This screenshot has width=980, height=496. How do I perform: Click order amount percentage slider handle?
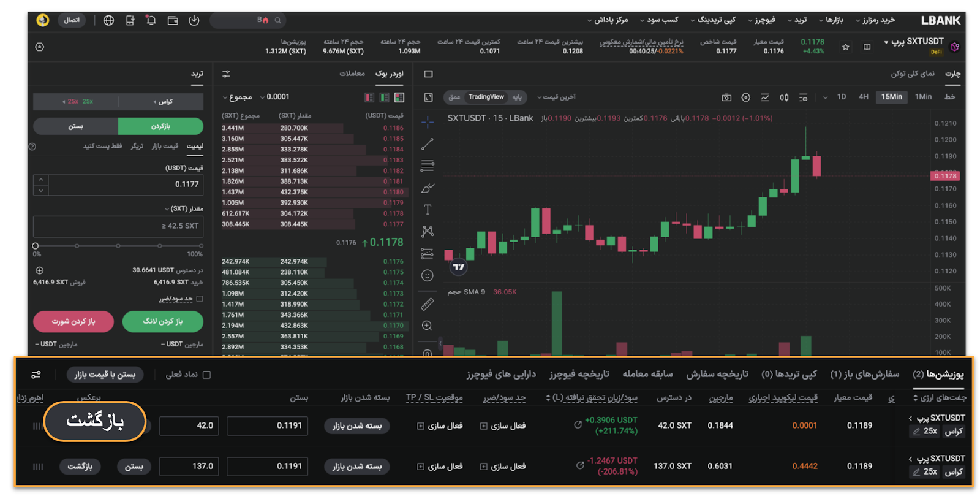(x=36, y=246)
